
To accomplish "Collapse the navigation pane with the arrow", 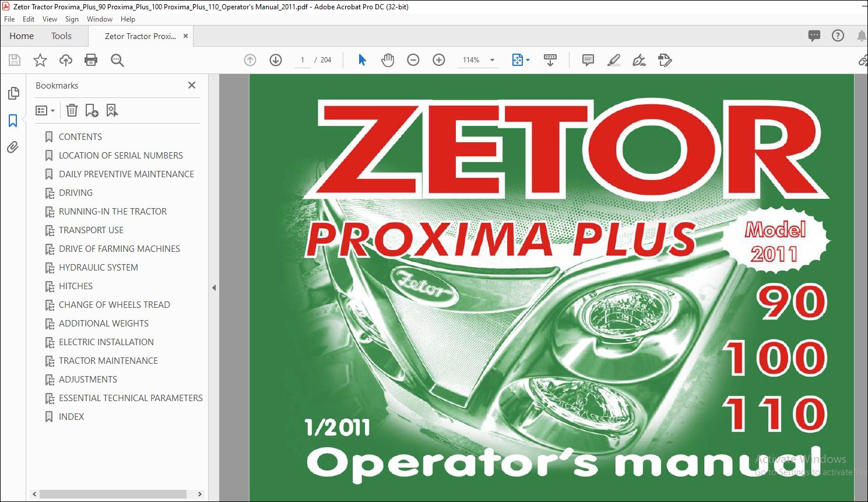I will tap(214, 287).
